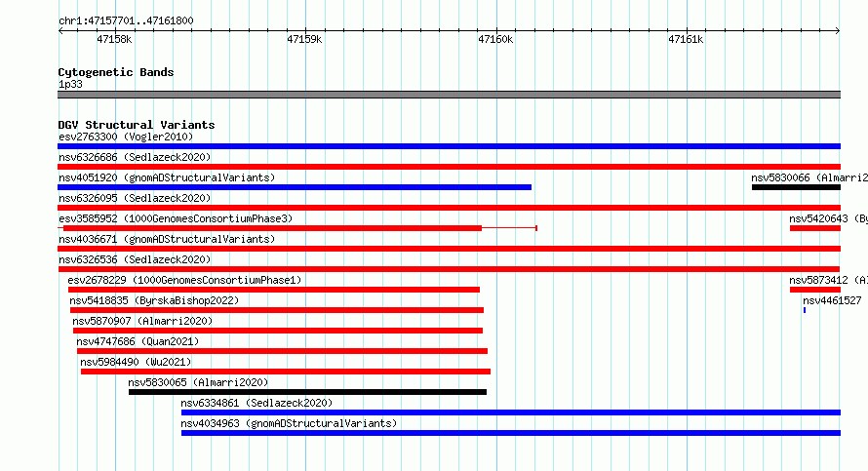The height and width of the screenshot is (471, 868).
Task: Open the esv2678229 (1000GenomesConsortiumPhase1) label
Action: point(184,280)
